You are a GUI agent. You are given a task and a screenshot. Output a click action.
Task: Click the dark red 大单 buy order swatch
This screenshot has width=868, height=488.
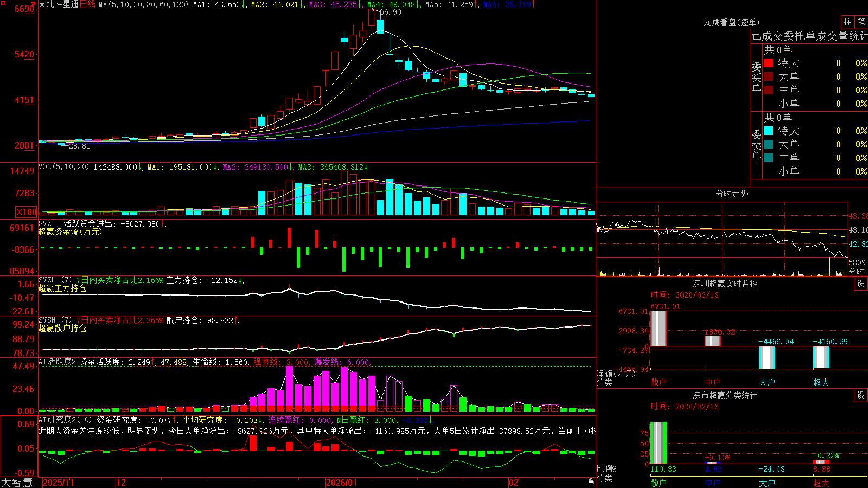point(768,76)
